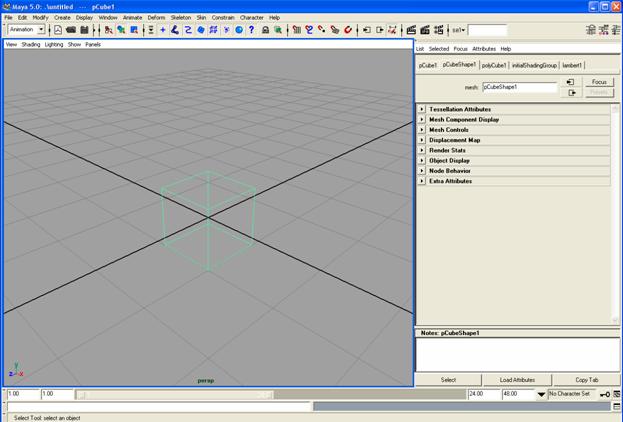Click the Render Current Frame clapperboard icon
The width and height of the screenshot is (623, 422).
click(x=411, y=30)
